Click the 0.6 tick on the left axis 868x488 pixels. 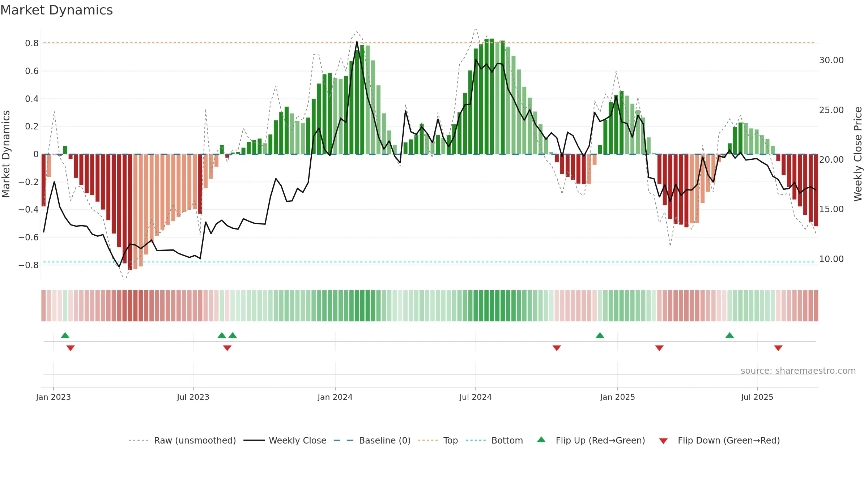(32, 71)
